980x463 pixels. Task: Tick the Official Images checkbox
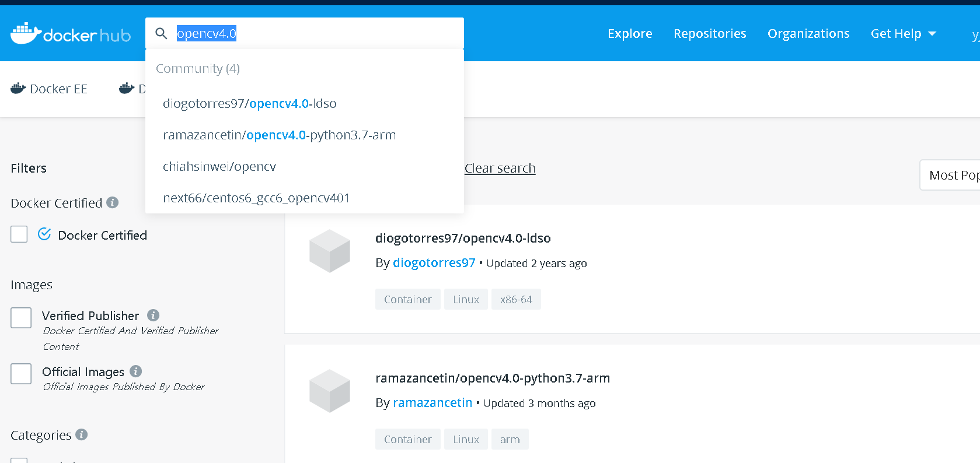pyautogui.click(x=21, y=374)
